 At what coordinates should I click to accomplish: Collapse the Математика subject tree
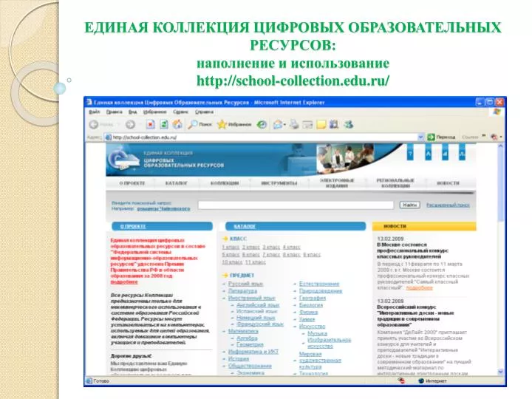224,332
